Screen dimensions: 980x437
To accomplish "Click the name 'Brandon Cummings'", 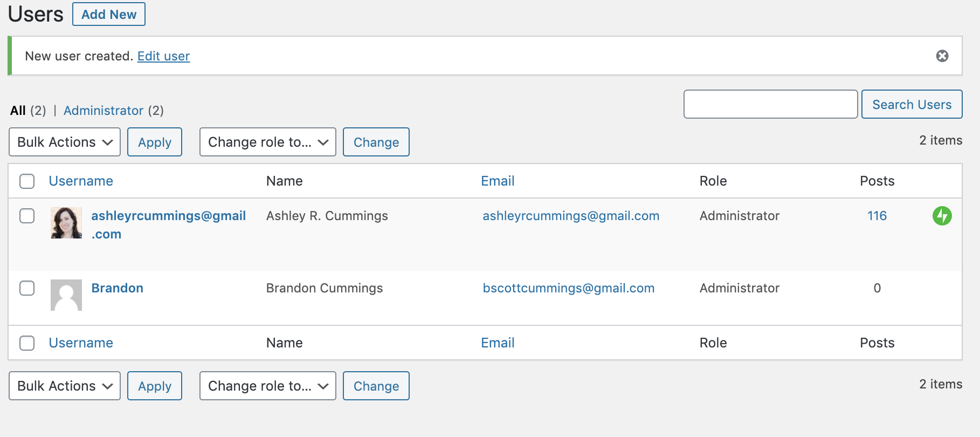I will [325, 288].
